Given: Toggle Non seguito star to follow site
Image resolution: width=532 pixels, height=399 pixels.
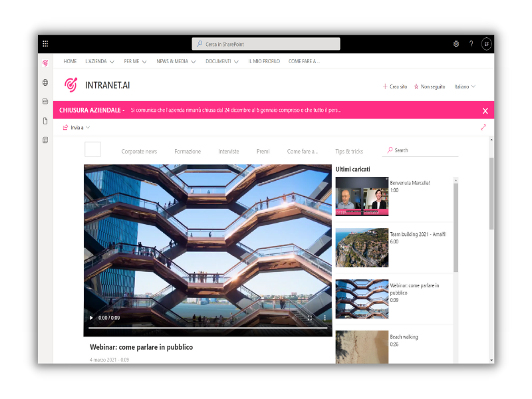Looking at the screenshot, I should click(430, 86).
